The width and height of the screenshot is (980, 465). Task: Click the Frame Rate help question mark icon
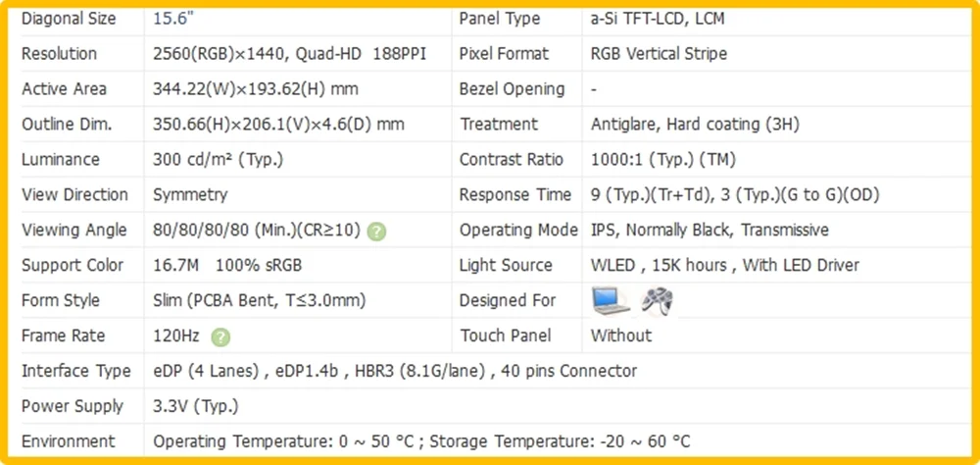coord(220,337)
